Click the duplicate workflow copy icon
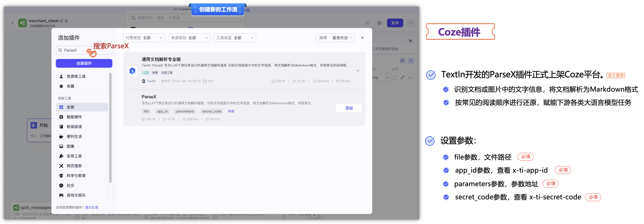The image size is (644, 224). [367, 23]
